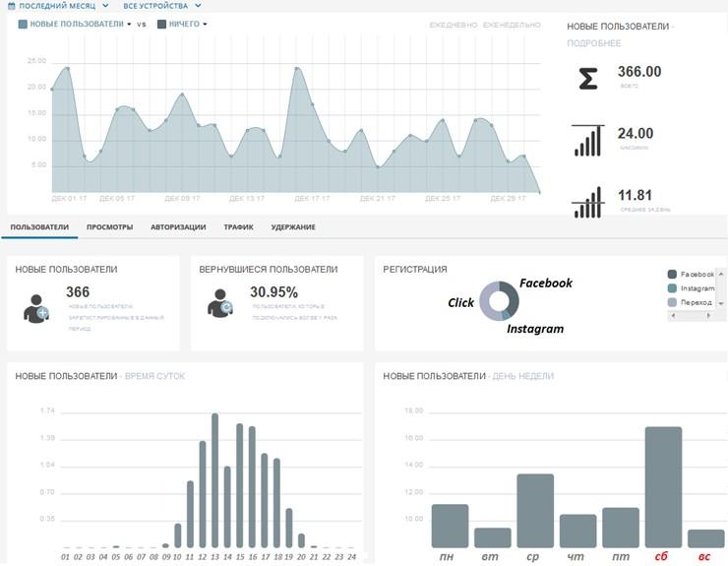Click the new user plus icon
Screen dimensions: 728x566
(36, 307)
